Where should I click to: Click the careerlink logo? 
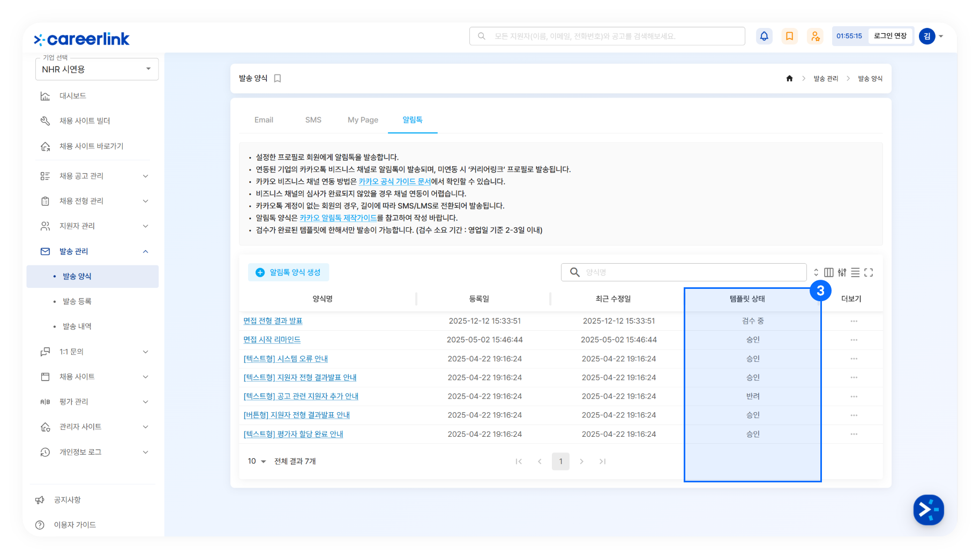click(81, 39)
